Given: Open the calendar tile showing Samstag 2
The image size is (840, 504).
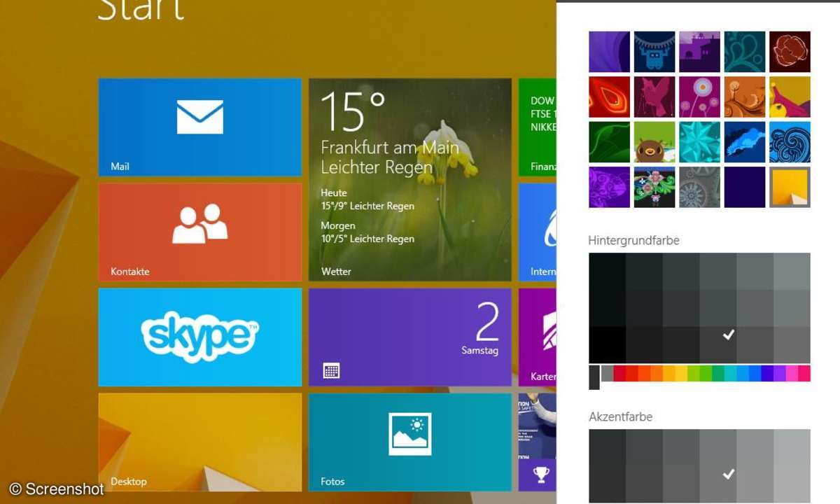Looking at the screenshot, I should [x=409, y=337].
